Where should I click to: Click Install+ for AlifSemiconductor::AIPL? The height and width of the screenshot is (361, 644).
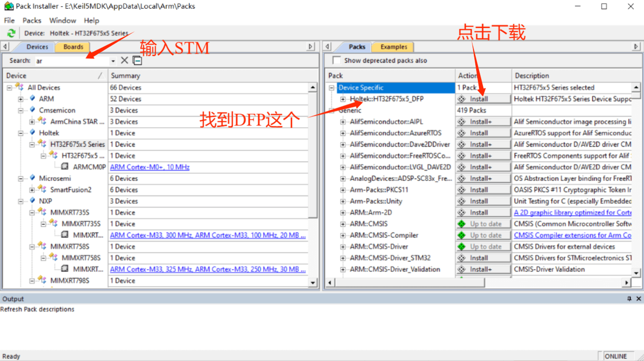coord(483,122)
